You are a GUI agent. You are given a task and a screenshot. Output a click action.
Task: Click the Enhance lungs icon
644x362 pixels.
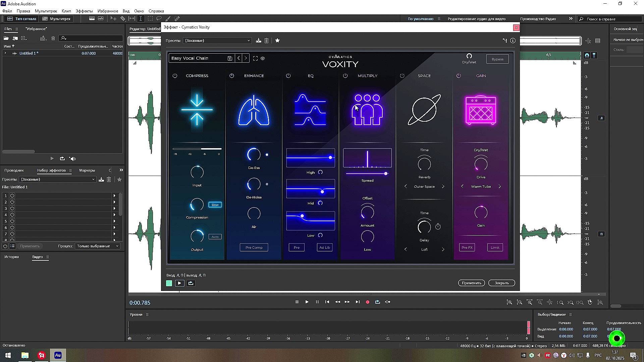(254, 110)
